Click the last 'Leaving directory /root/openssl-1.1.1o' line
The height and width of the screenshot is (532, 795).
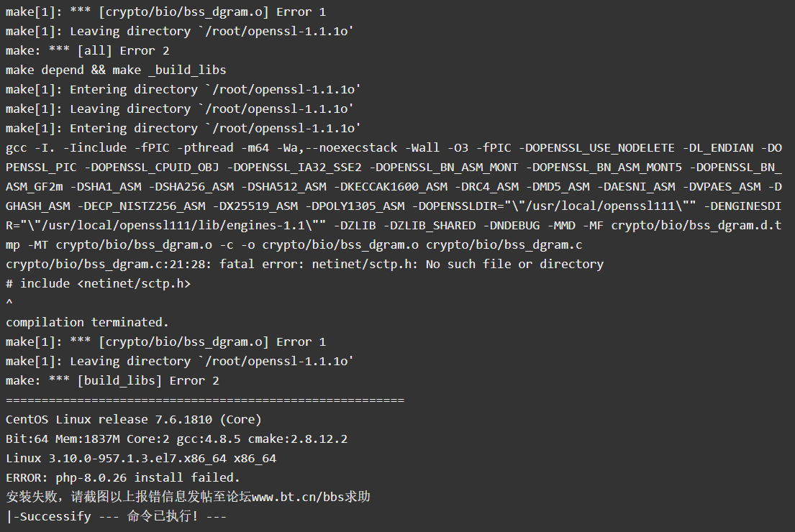click(179, 361)
